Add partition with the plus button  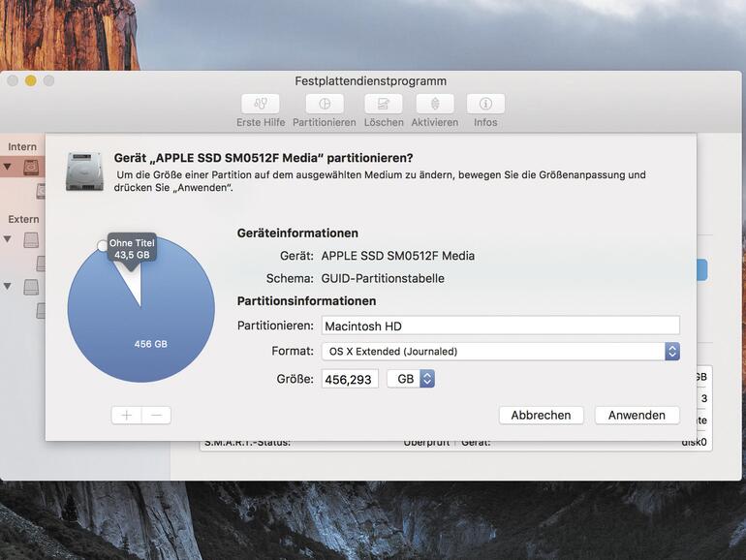click(127, 416)
